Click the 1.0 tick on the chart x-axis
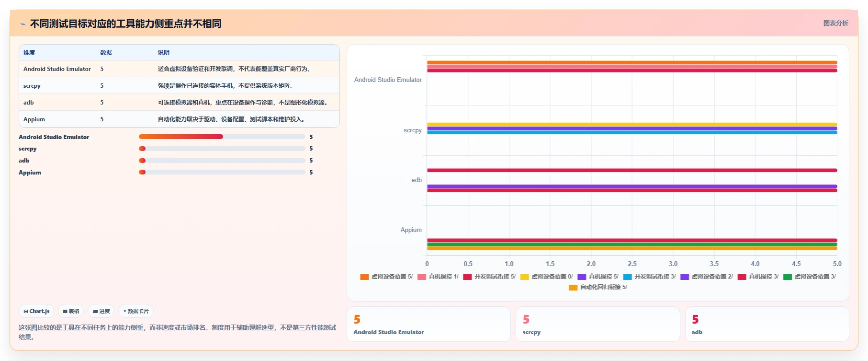Screen dimensions: 868x361 (509, 264)
